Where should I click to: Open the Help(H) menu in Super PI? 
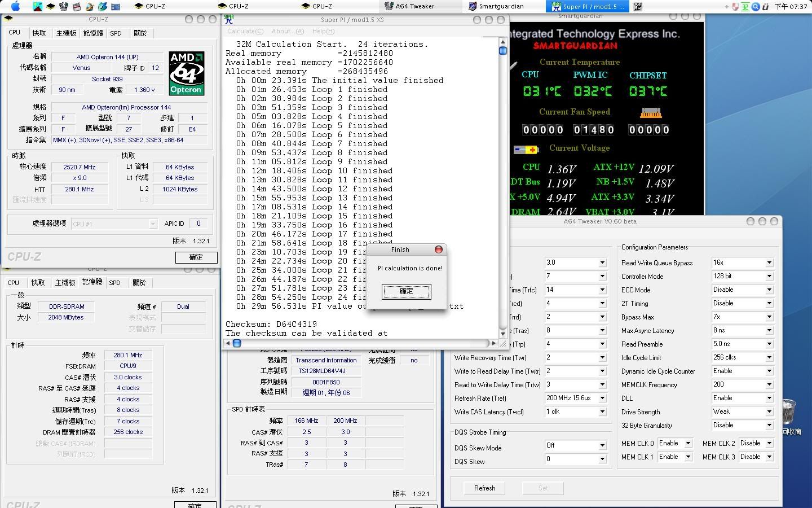click(x=323, y=31)
